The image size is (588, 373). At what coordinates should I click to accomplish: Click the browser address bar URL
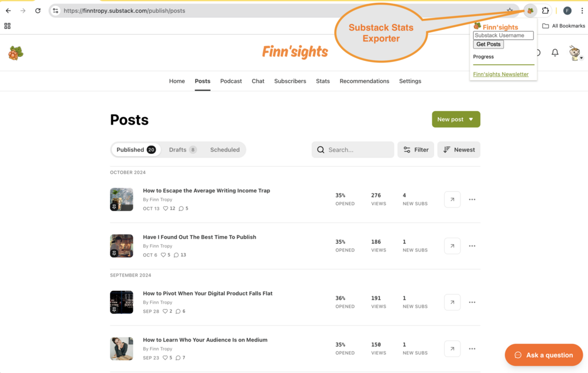pyautogui.click(x=125, y=11)
